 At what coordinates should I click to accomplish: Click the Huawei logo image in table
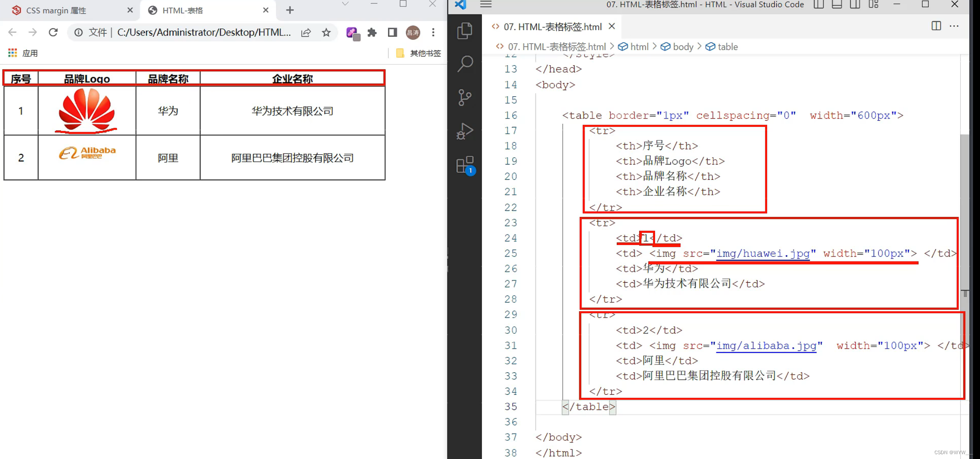[x=87, y=109]
